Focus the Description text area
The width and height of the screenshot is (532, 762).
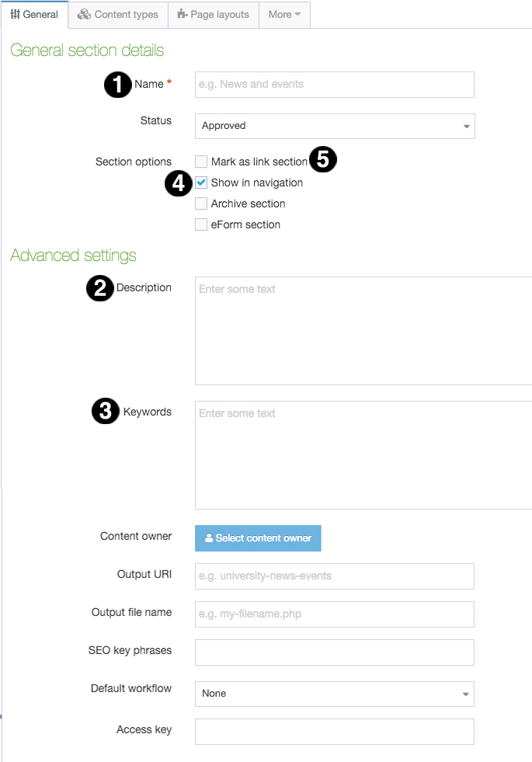[363, 330]
